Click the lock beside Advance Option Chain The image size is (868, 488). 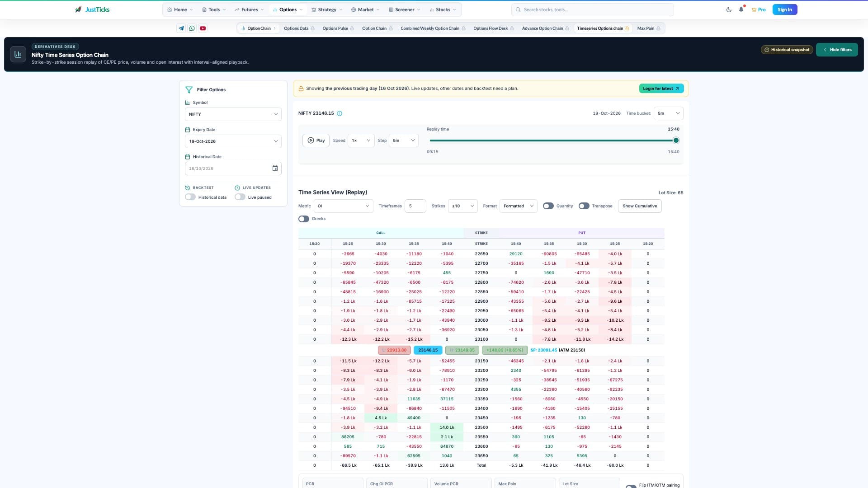coord(567,28)
